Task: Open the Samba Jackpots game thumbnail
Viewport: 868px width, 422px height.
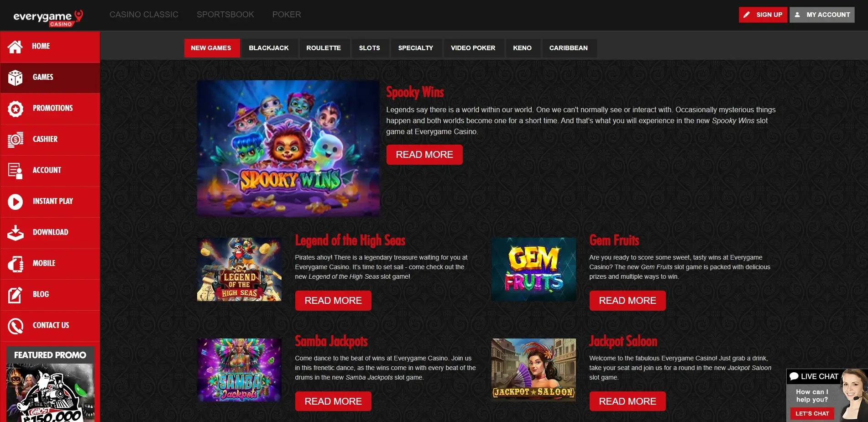Action: (239, 370)
